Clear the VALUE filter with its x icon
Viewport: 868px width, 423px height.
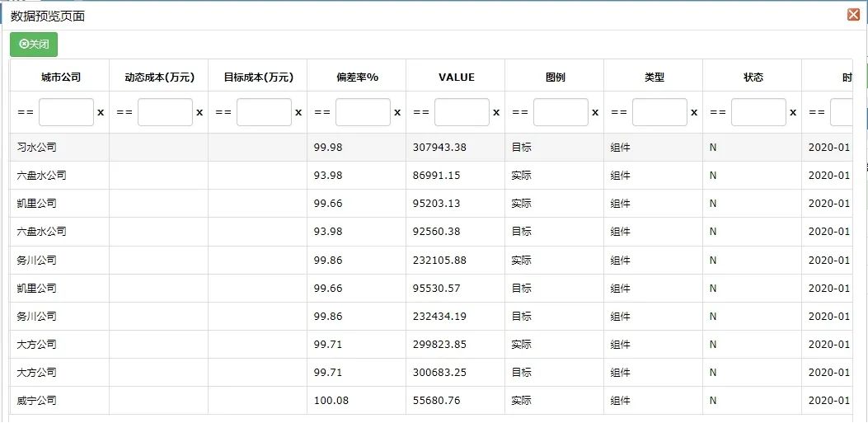point(496,112)
